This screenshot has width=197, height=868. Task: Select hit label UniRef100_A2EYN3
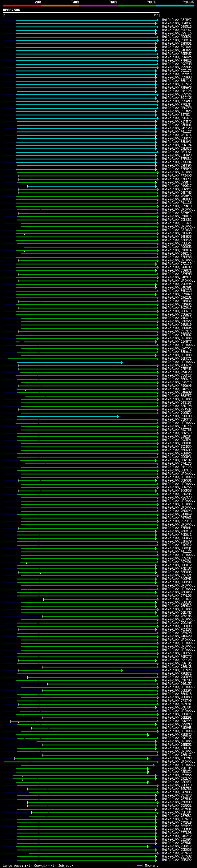[177, 758]
